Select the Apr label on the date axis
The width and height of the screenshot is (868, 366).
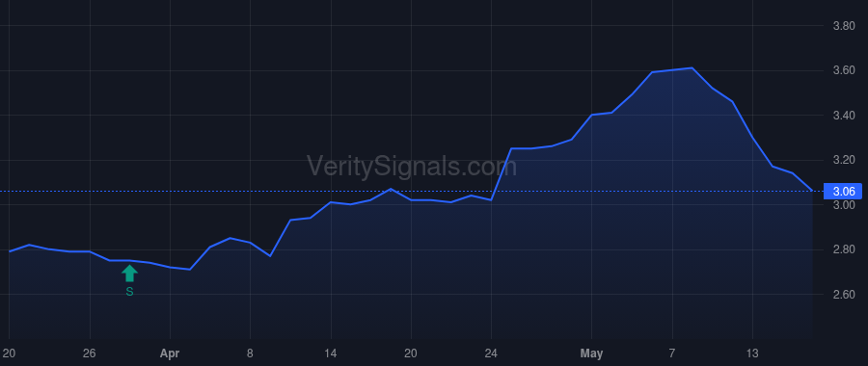170,353
